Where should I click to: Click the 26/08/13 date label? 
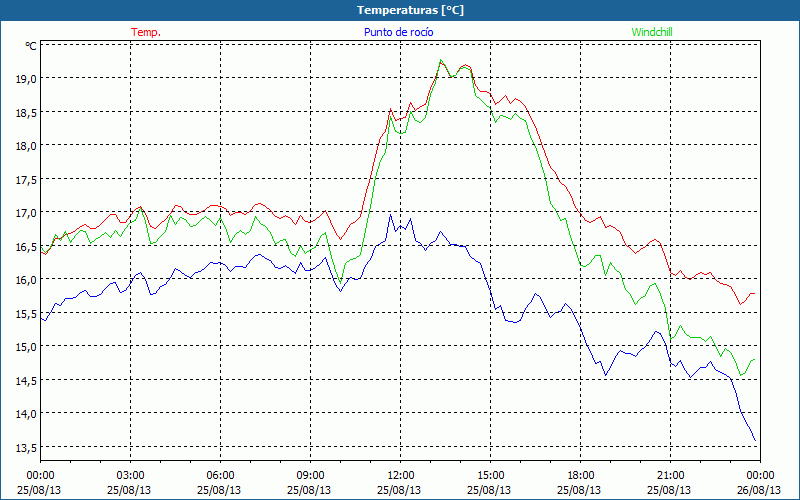[759, 490]
